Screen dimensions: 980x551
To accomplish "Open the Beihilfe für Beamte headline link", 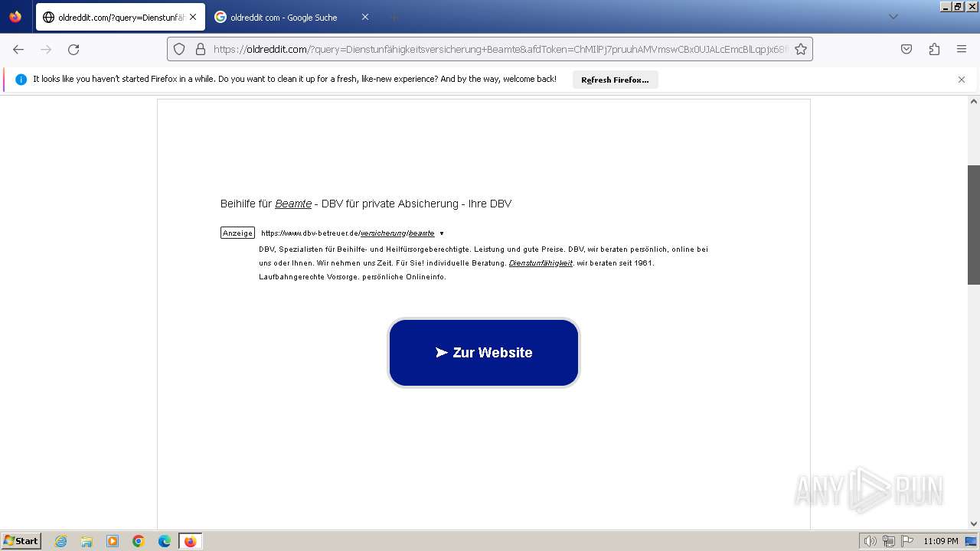I will point(366,204).
